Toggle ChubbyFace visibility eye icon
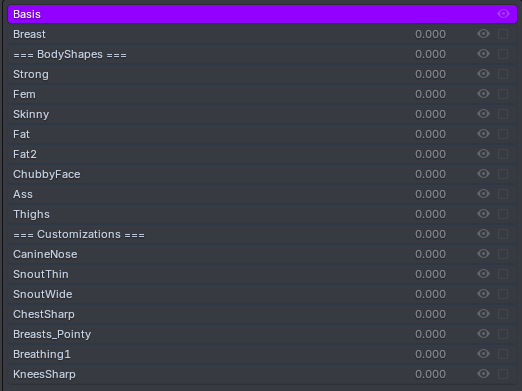This screenshot has height=391, width=522. pyautogui.click(x=483, y=174)
